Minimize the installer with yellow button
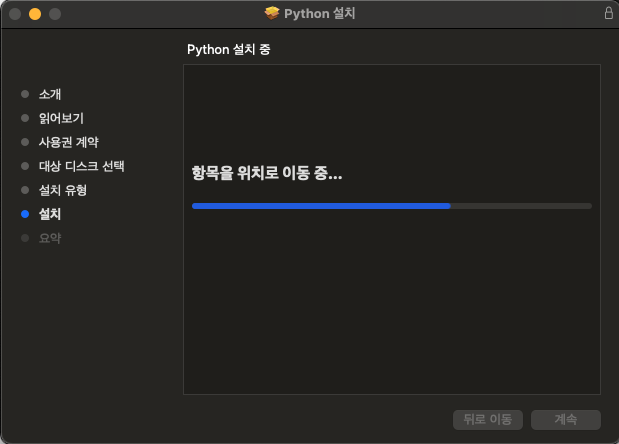This screenshot has width=619, height=444. click(x=35, y=14)
